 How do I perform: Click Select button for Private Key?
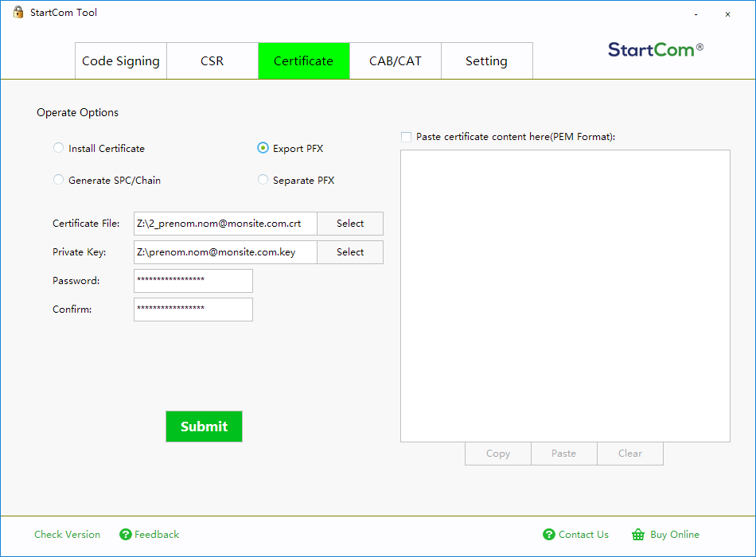[350, 251]
